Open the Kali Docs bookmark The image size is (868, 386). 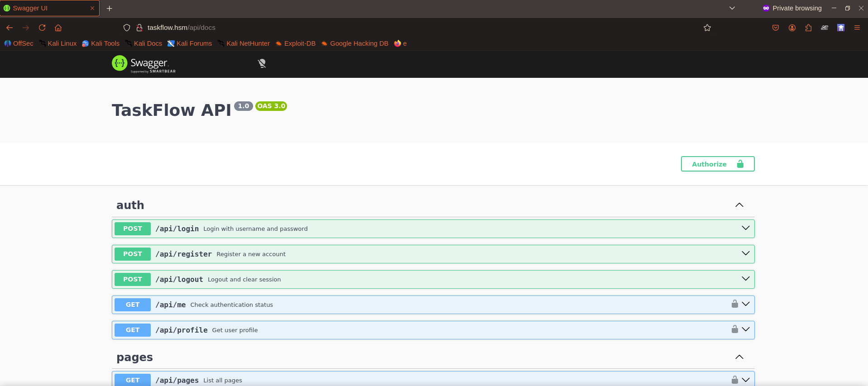[144, 43]
